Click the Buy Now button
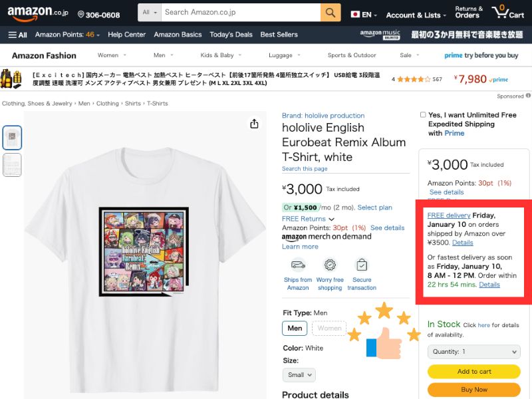The image size is (532, 399). 473,390
